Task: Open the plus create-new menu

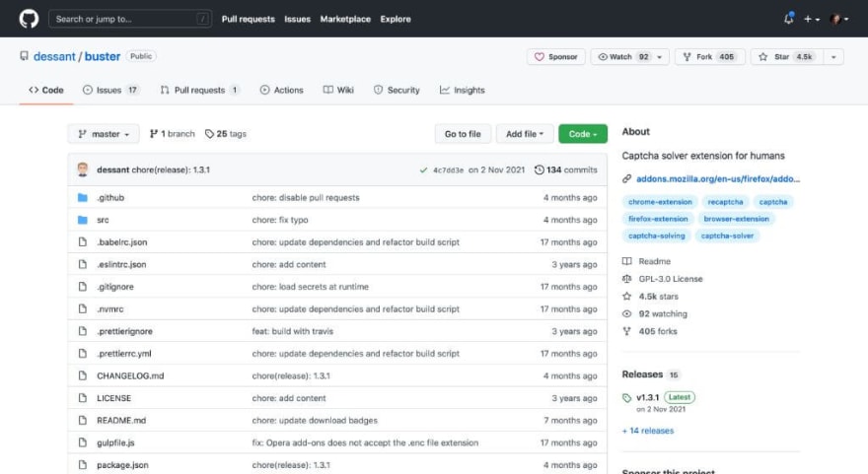Action: point(812,19)
